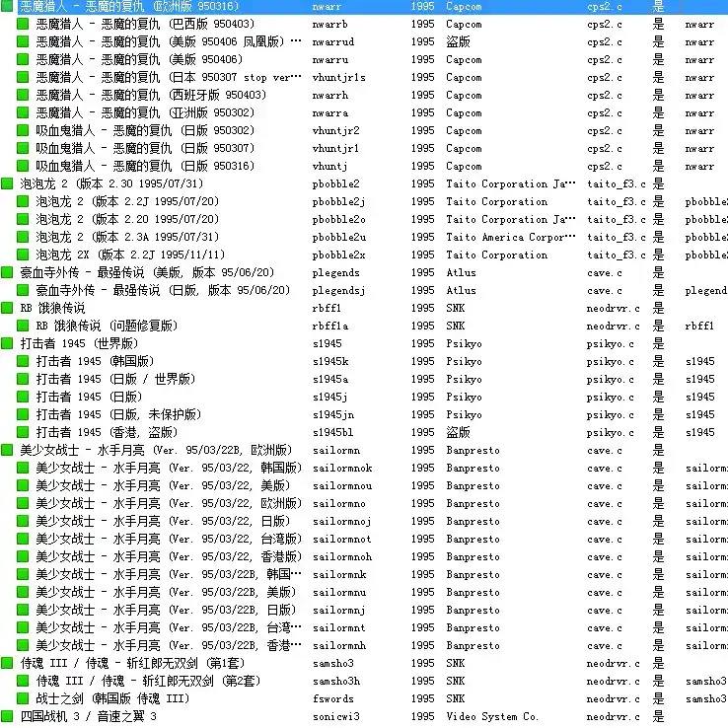
Task: Click green icon next to vhuntjr1s game
Action: 23,77
